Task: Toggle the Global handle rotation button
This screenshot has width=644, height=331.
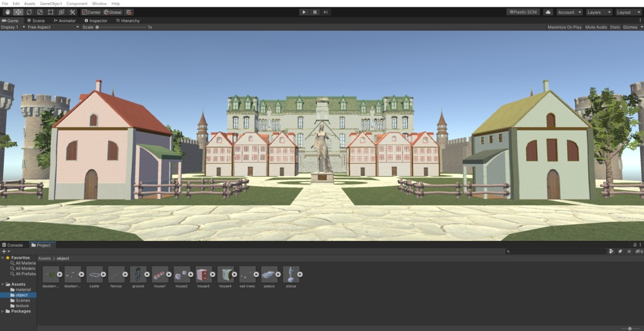Action: click(113, 13)
